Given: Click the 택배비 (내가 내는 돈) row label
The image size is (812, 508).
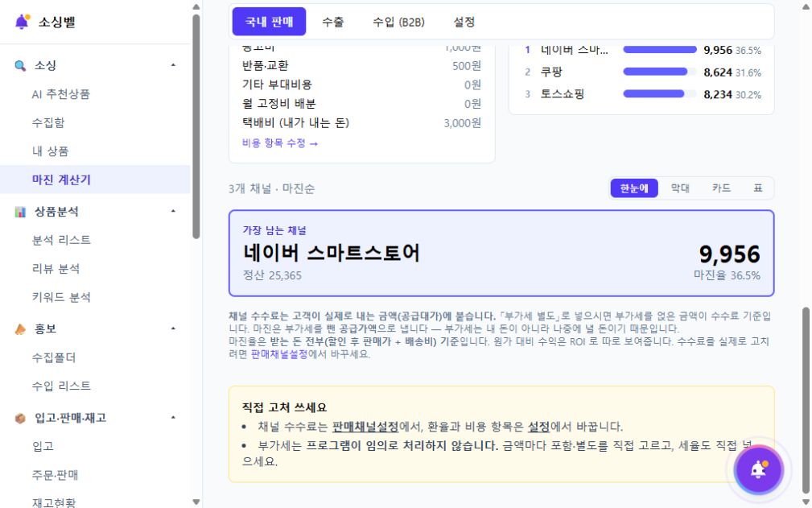Looking at the screenshot, I should (295, 123).
